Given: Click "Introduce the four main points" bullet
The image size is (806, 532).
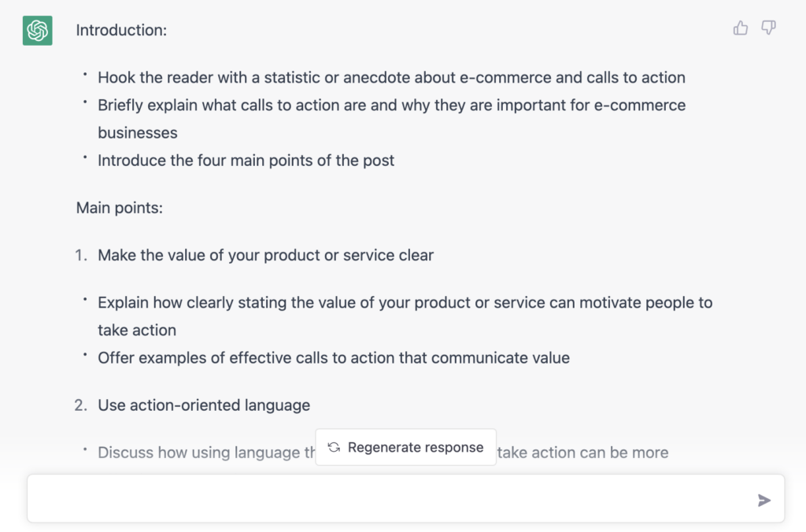Looking at the screenshot, I should [246, 161].
